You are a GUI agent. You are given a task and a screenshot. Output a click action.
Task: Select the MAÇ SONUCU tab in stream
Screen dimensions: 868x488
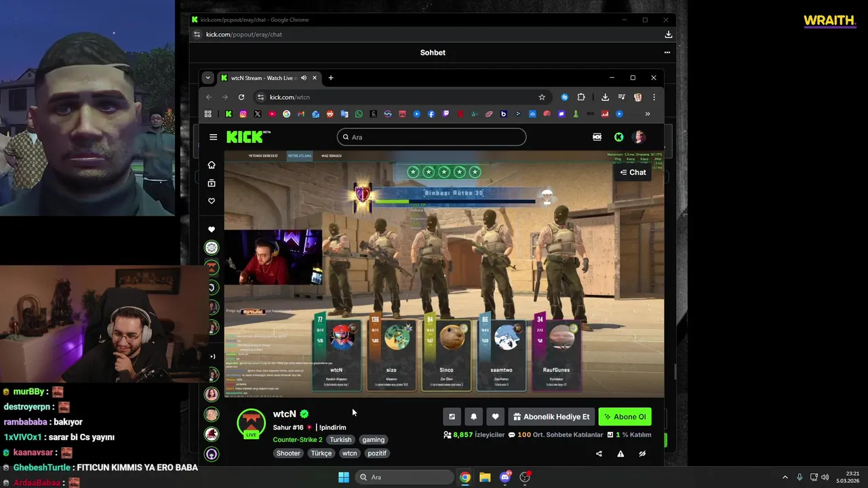coord(332,156)
